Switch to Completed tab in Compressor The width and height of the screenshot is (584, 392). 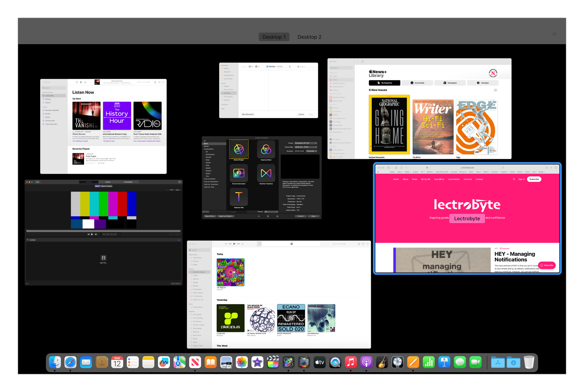click(x=128, y=182)
